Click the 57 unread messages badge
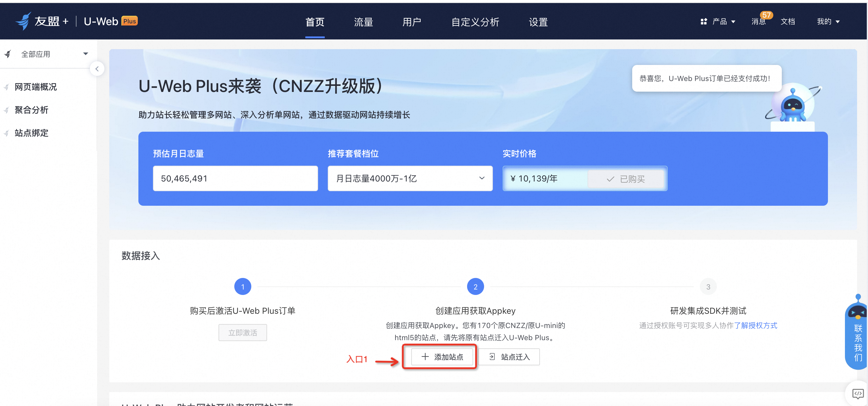The image size is (868, 406). [x=766, y=15]
